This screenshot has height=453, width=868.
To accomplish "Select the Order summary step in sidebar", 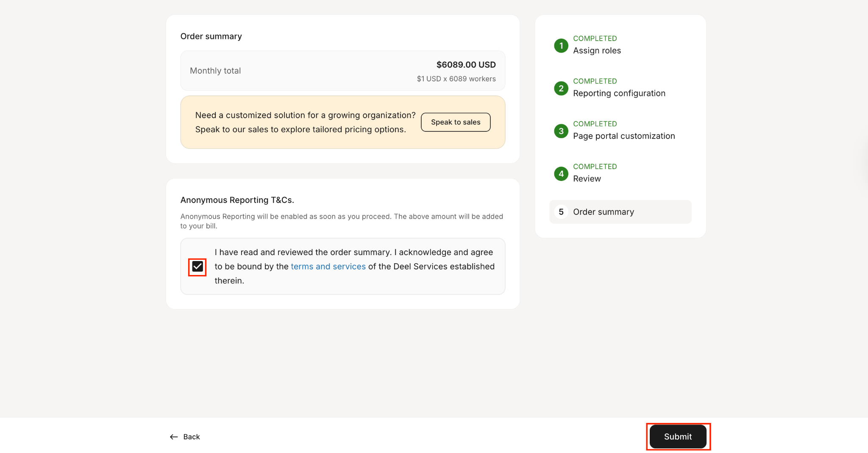I will click(x=603, y=212).
